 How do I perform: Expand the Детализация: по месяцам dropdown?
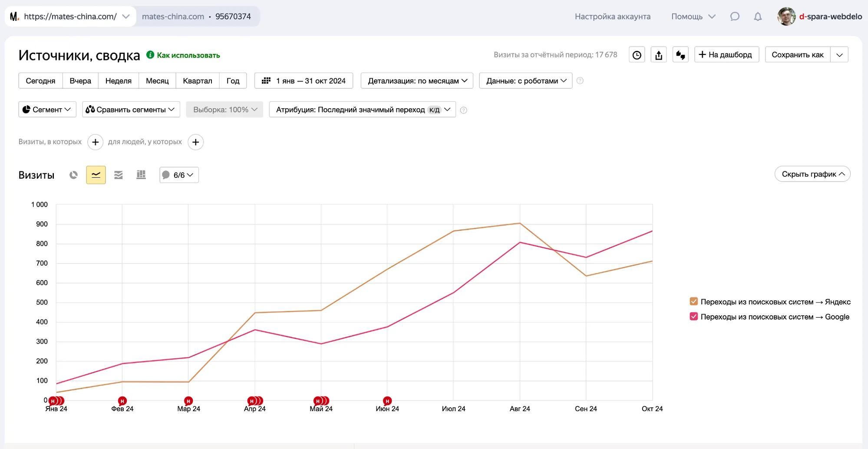[417, 81]
